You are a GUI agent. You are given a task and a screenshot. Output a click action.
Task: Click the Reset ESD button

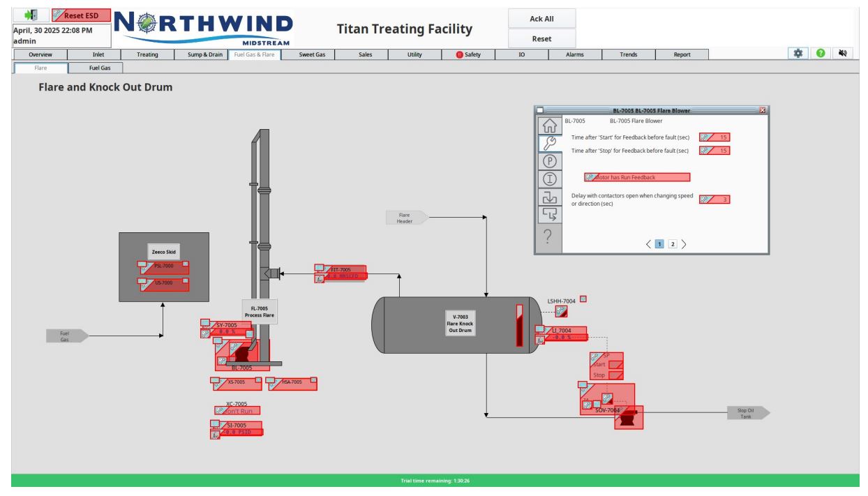pos(81,15)
